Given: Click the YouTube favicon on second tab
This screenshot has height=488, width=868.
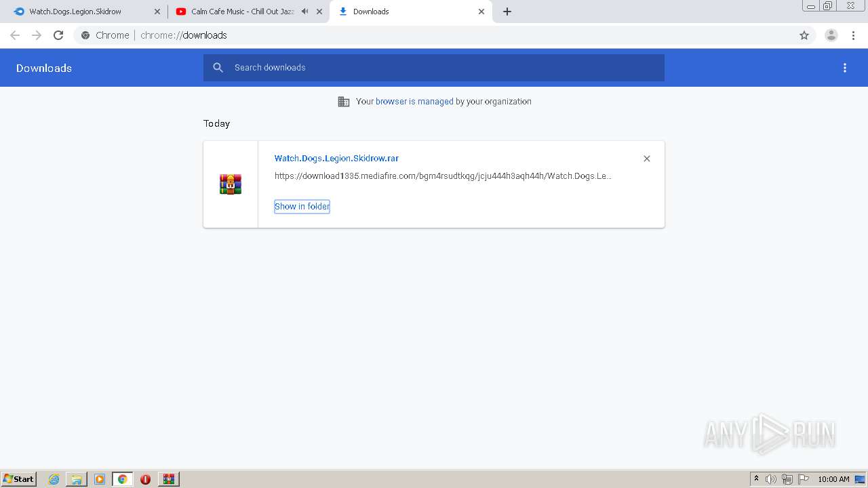Looking at the screenshot, I should click(181, 12).
